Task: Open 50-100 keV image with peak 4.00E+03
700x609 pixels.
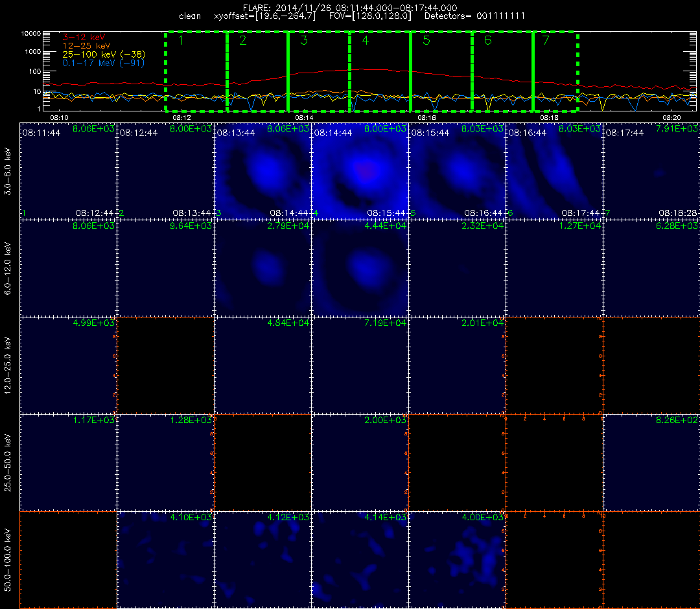Action: pos(458,560)
